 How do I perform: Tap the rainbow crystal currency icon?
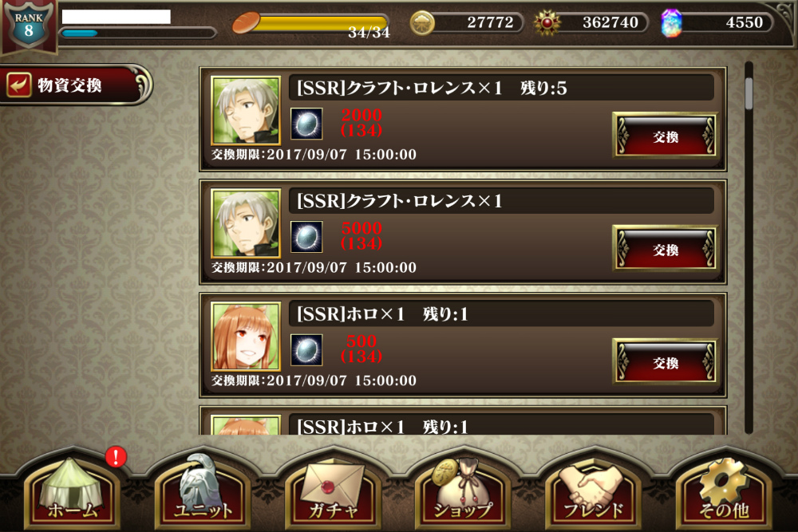(x=671, y=23)
